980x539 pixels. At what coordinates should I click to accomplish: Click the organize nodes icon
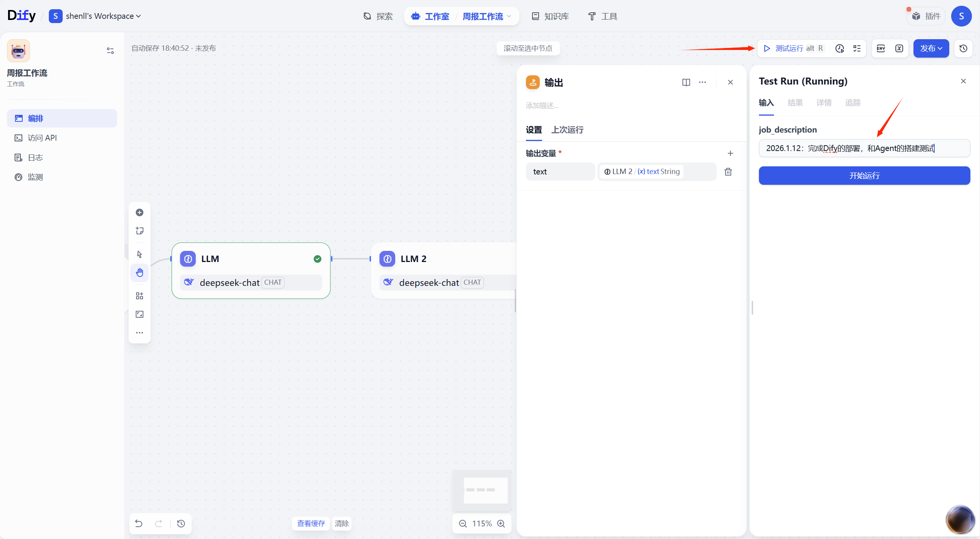[x=140, y=296]
